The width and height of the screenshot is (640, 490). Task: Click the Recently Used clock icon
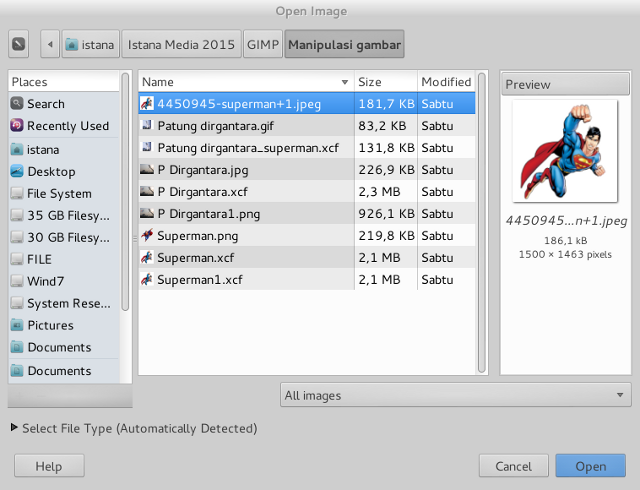[x=17, y=125]
